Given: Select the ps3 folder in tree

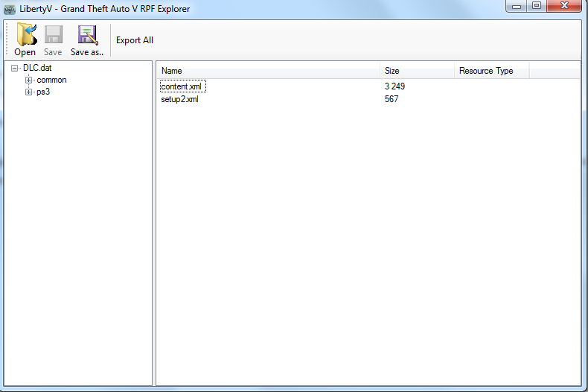Looking at the screenshot, I should (43, 92).
